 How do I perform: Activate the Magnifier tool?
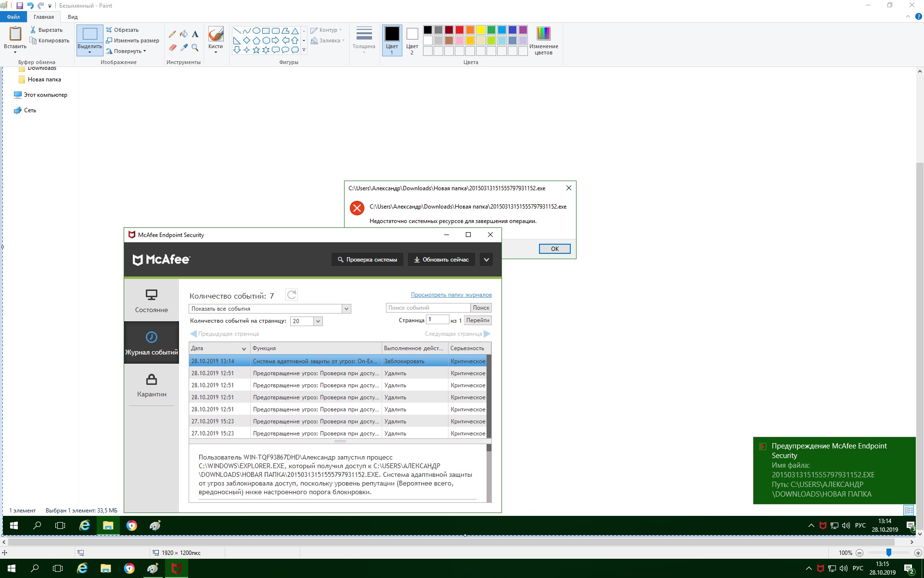coord(195,48)
